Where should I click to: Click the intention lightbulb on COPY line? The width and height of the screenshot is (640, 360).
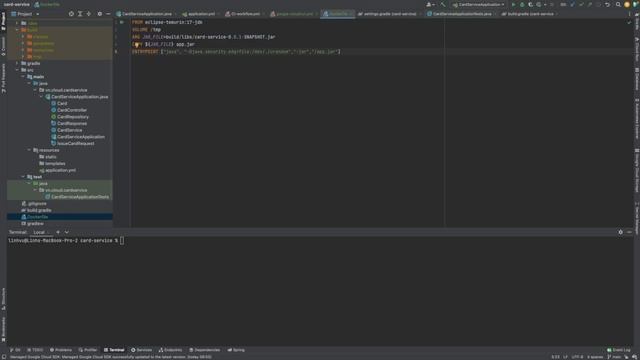[x=136, y=44]
